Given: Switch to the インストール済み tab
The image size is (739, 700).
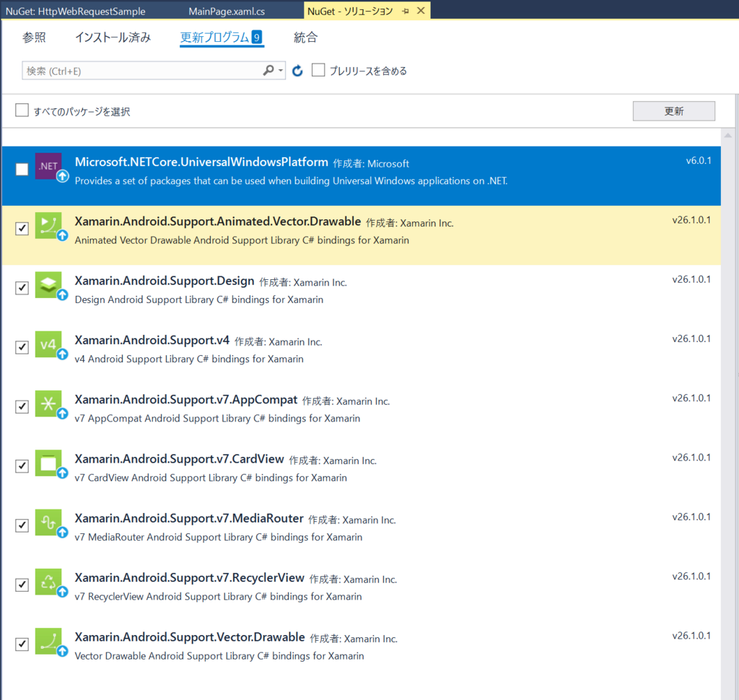Looking at the screenshot, I should point(113,38).
